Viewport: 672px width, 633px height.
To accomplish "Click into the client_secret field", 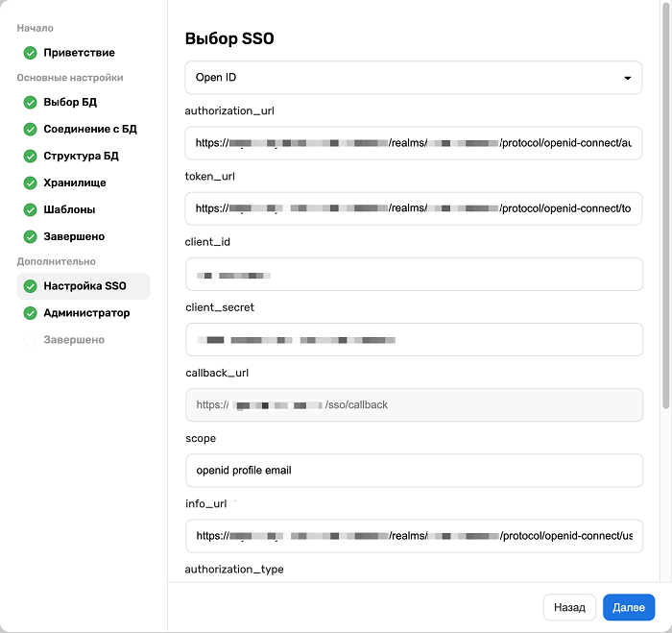I will (413, 339).
